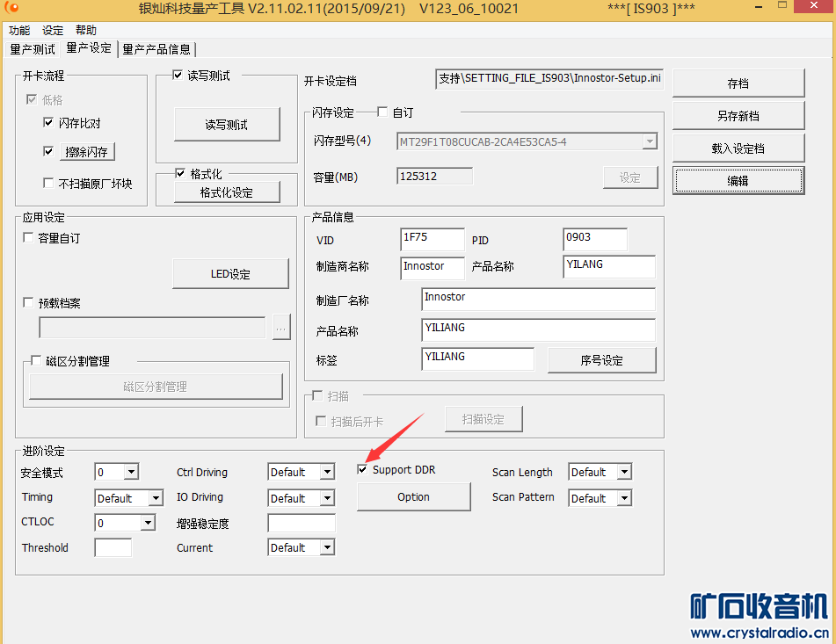Enable the 自订 flash setting checkbox
This screenshot has height=644, width=836.
[382, 112]
